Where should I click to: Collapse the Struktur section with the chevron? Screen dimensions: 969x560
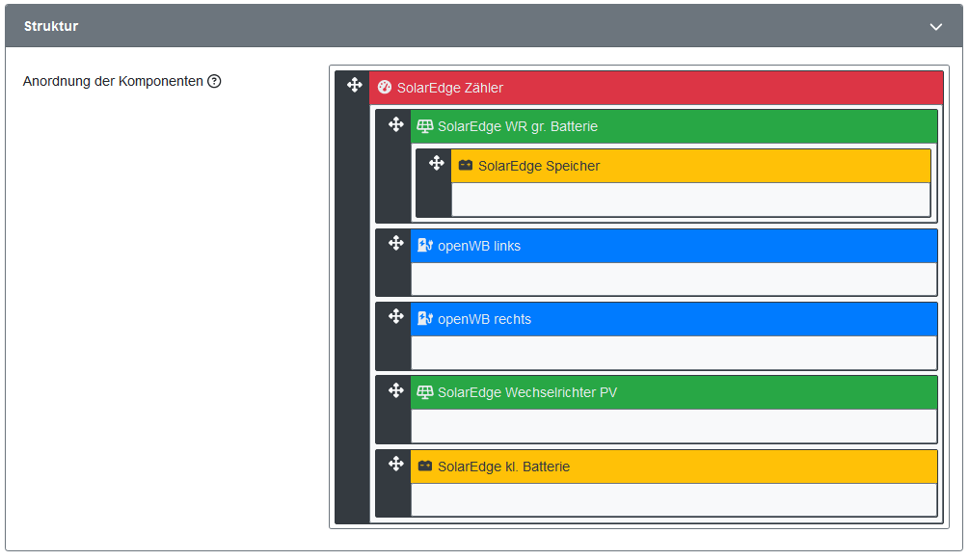(936, 27)
